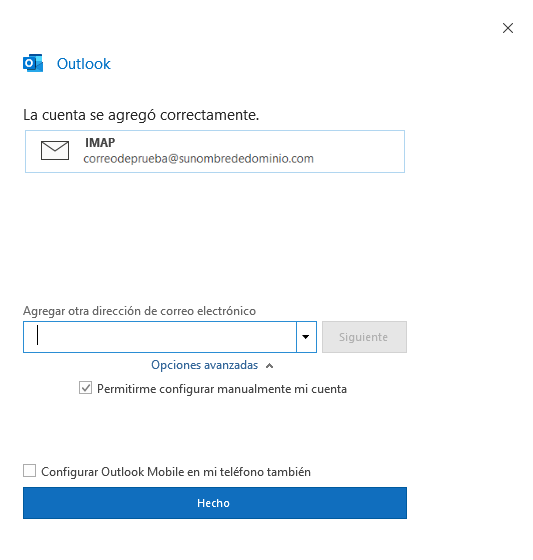This screenshot has height=560, width=533.
Task: Click the Opciones avanzadas link
Action: click(204, 365)
